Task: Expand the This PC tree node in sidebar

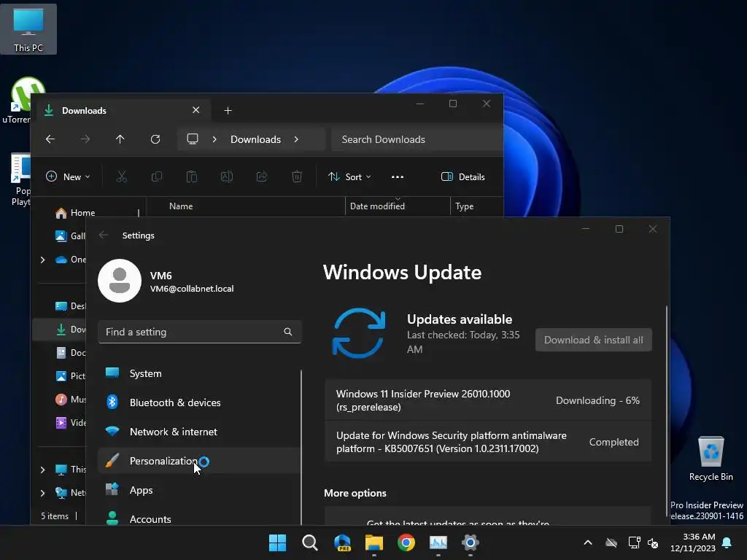Action: pyautogui.click(x=42, y=470)
